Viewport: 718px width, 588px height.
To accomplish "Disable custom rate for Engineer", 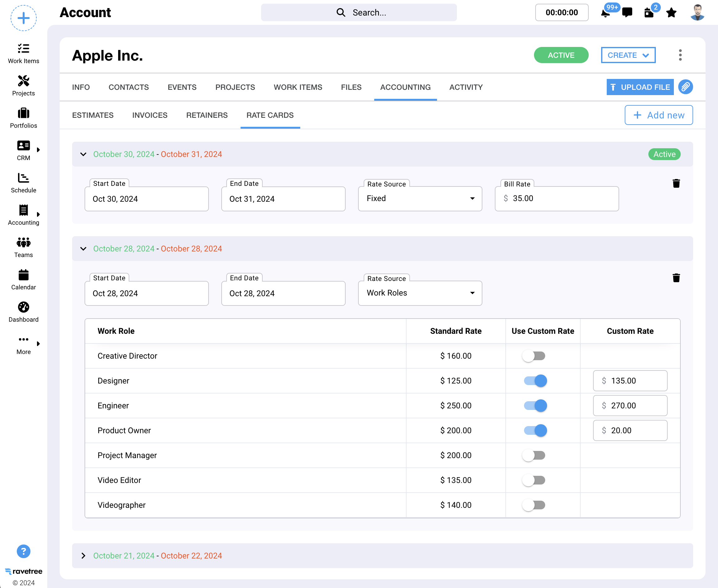I will (536, 406).
